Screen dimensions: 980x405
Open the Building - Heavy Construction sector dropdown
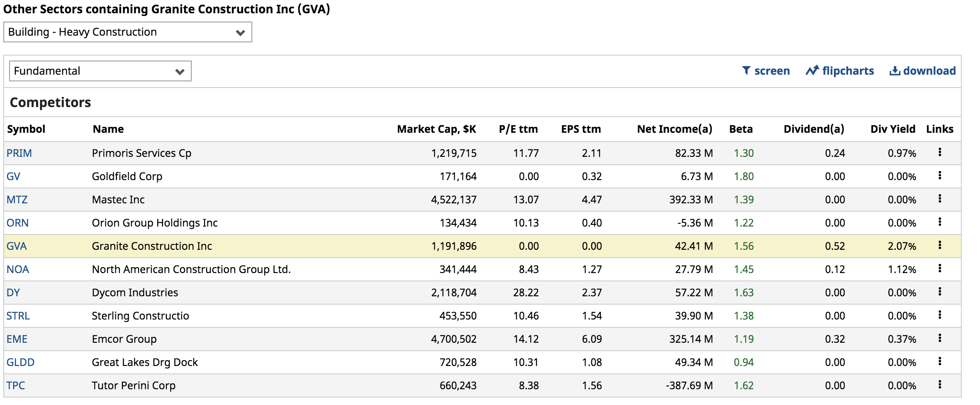(128, 32)
